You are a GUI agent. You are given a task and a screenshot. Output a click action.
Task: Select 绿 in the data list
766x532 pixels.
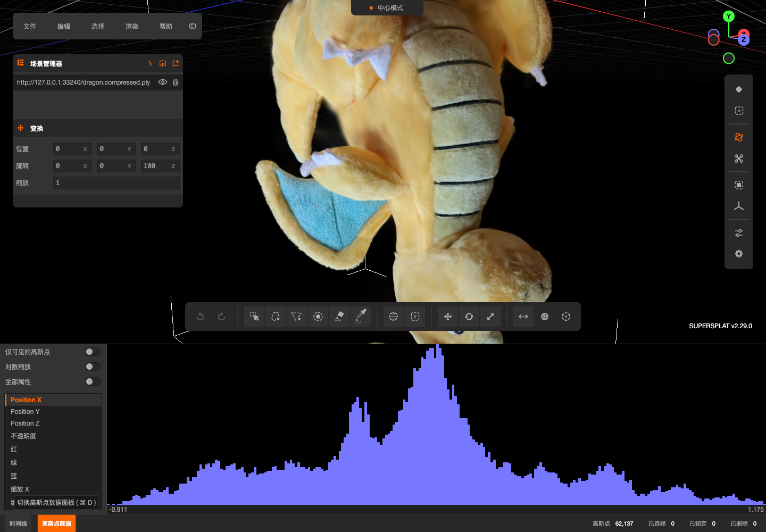53,463
